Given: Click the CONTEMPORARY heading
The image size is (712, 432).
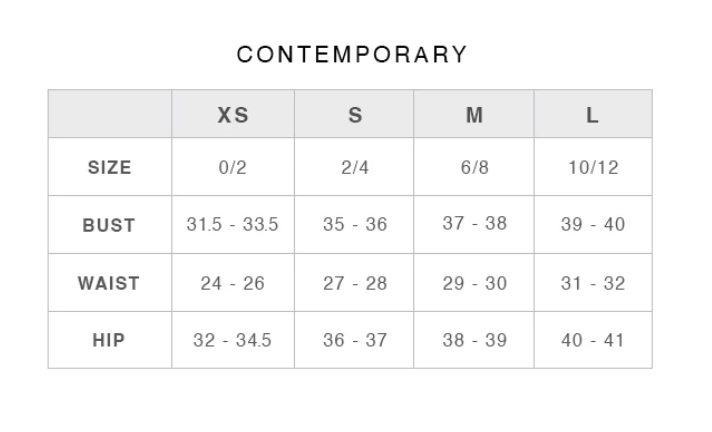Looking at the screenshot, I should [x=352, y=55].
